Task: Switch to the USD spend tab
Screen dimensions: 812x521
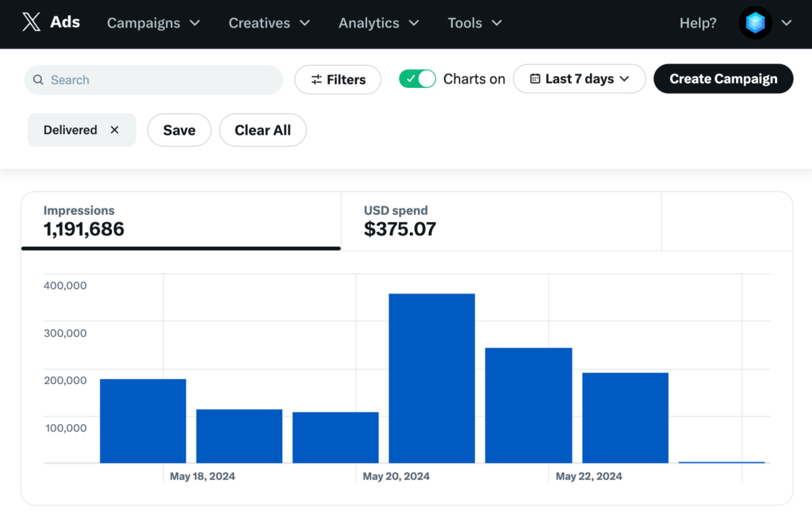Action: tap(500, 221)
